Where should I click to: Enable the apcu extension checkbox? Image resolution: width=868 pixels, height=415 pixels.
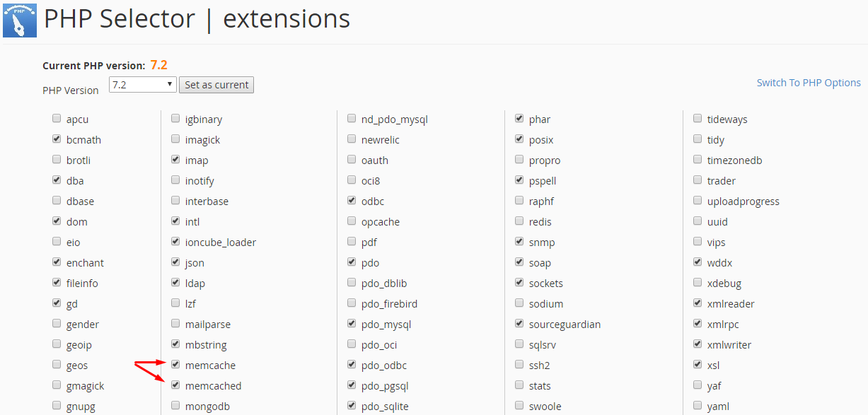click(x=57, y=119)
